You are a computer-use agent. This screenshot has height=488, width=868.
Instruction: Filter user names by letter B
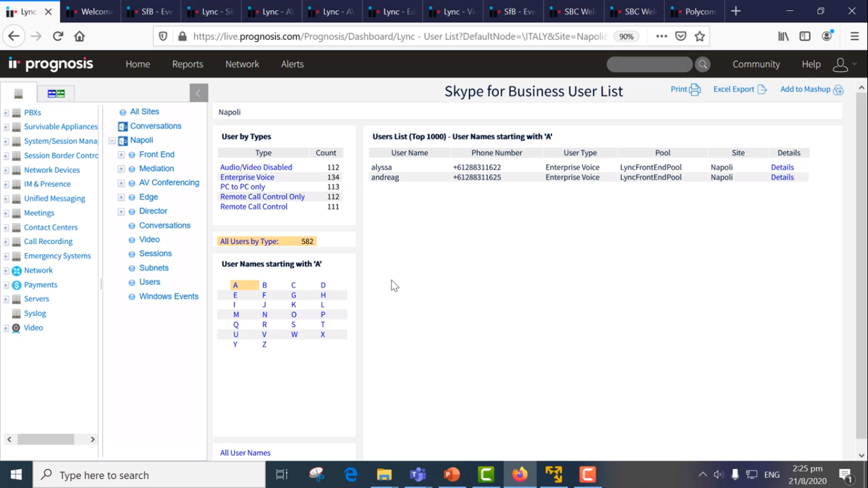click(264, 285)
